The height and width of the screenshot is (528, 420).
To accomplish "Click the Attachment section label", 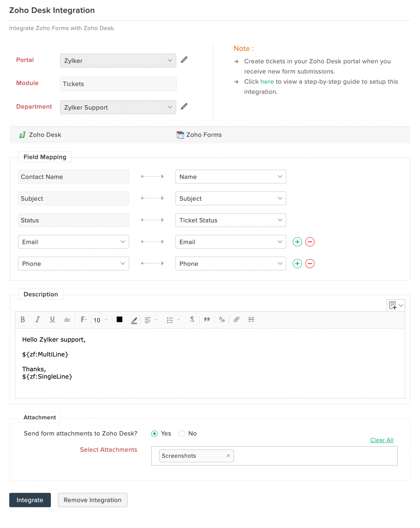I will point(40,417).
